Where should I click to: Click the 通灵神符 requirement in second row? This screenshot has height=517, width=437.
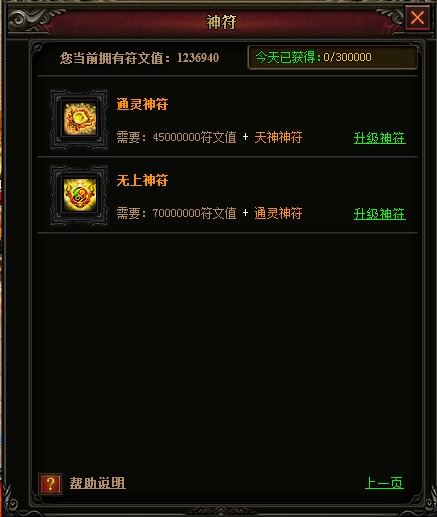pyautogui.click(x=278, y=213)
